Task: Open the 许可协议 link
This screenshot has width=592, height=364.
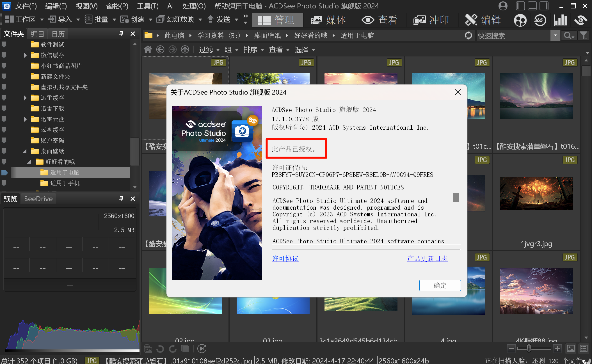Action: 285,258
